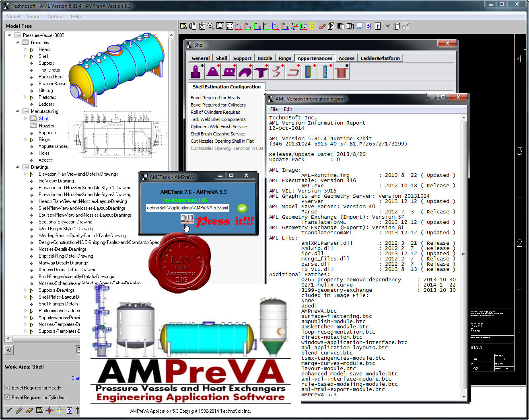Click the green check button in AMETank window

[242, 208]
